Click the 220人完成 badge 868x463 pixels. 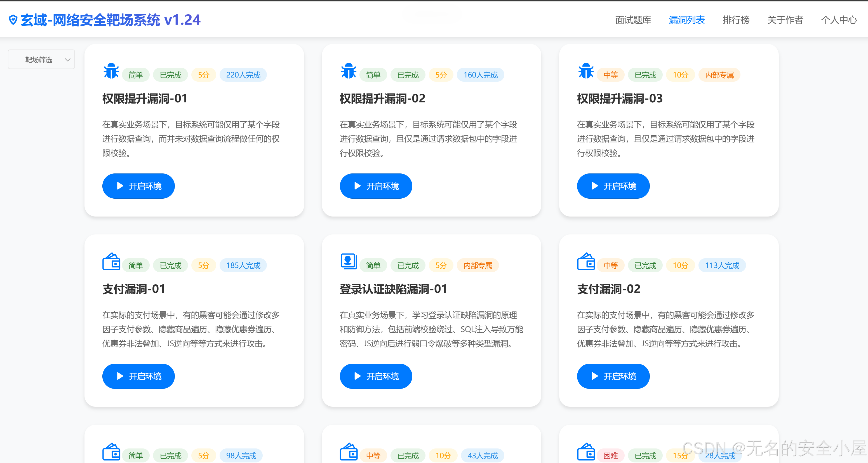click(x=243, y=74)
